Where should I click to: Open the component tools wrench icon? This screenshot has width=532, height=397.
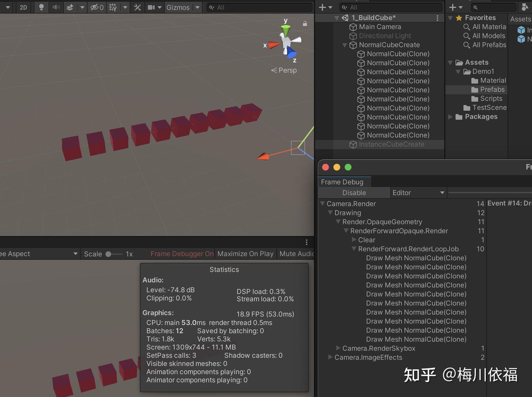point(137,7)
